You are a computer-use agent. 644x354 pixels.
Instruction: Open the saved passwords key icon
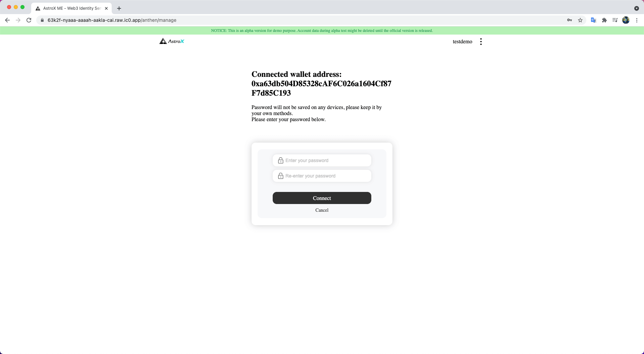pyautogui.click(x=570, y=20)
